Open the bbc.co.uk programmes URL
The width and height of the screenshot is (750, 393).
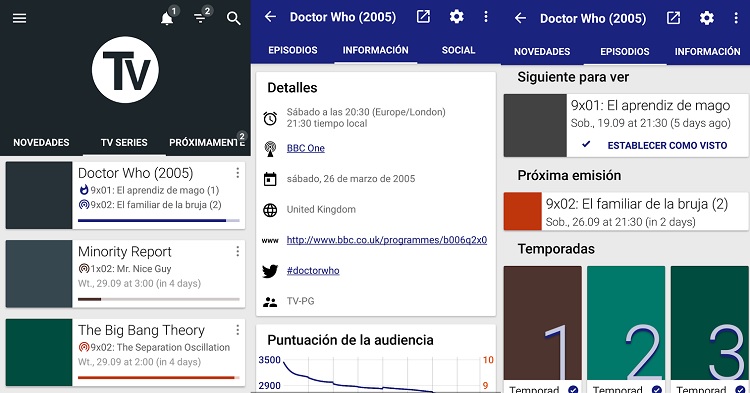(x=386, y=240)
